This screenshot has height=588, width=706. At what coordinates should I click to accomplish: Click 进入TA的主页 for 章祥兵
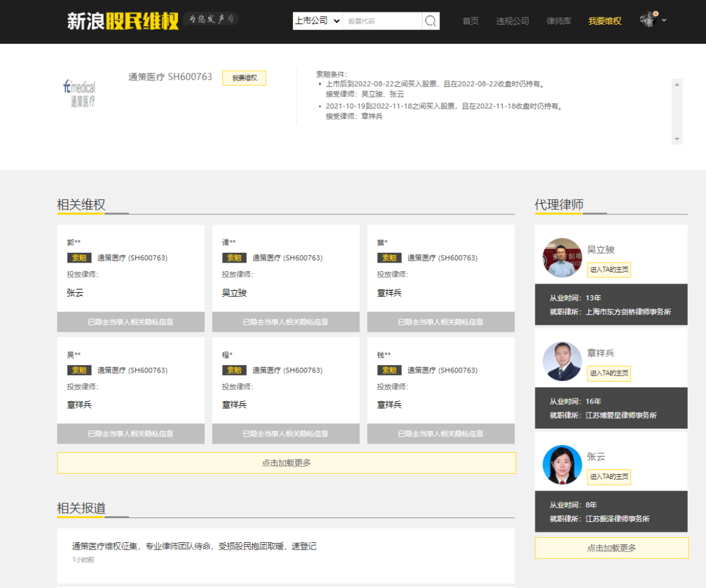coord(609,373)
